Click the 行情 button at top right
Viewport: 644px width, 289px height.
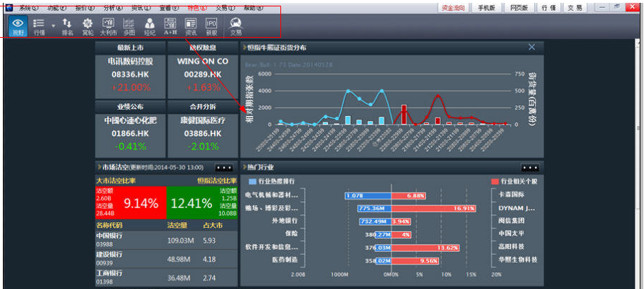pyautogui.click(x=549, y=7)
